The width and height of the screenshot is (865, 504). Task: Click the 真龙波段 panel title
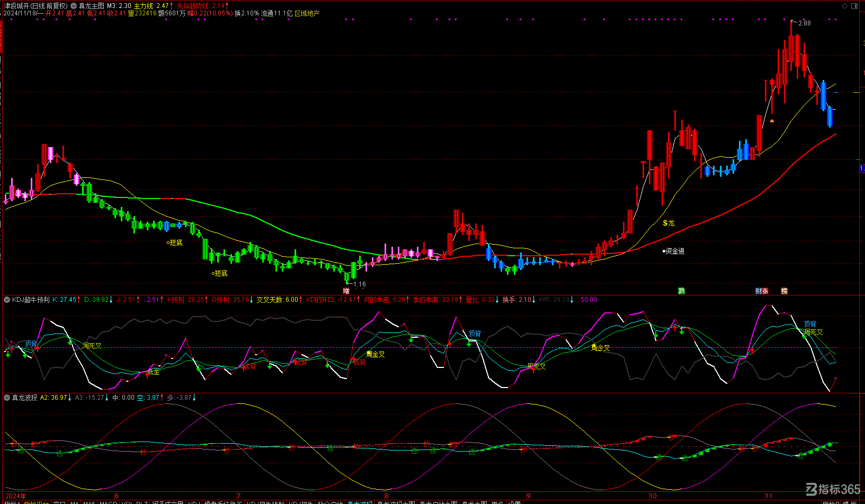click(x=25, y=398)
